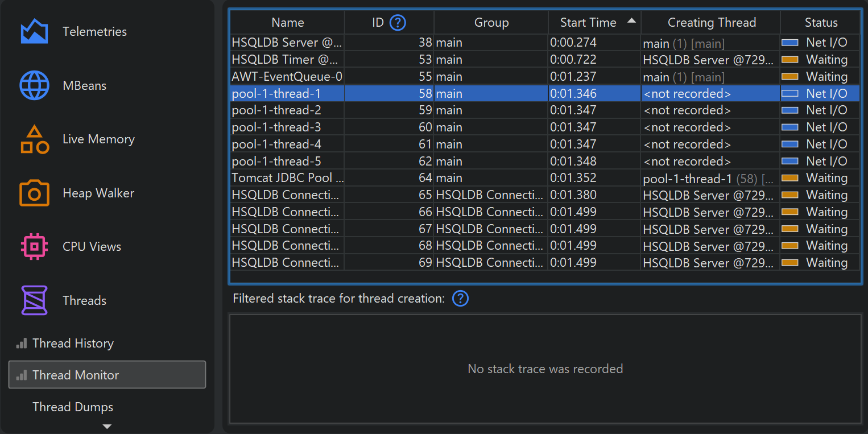
Task: Open CPU Views chip icon
Action: click(34, 247)
